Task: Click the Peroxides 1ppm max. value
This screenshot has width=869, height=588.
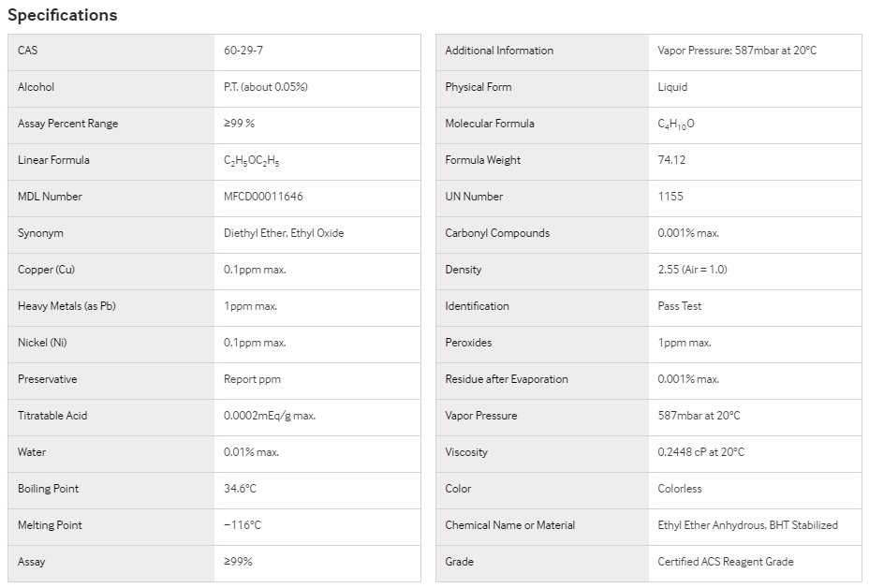Action: [685, 343]
